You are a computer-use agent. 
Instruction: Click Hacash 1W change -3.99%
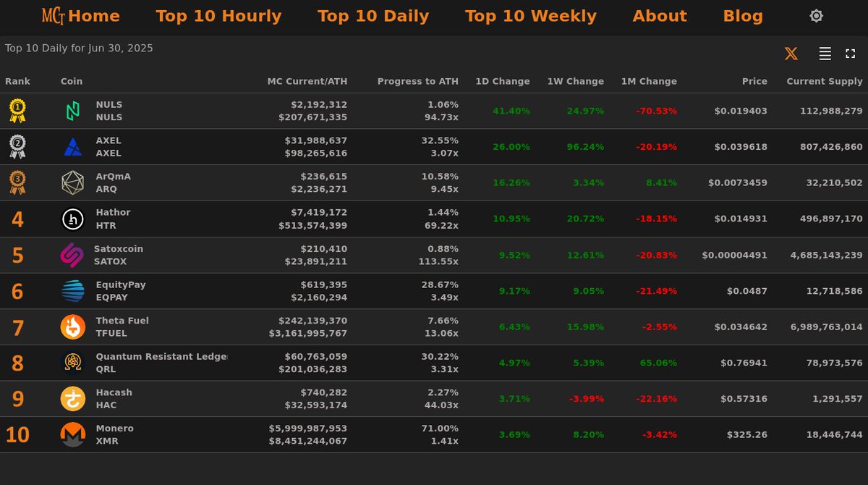pyautogui.click(x=587, y=399)
